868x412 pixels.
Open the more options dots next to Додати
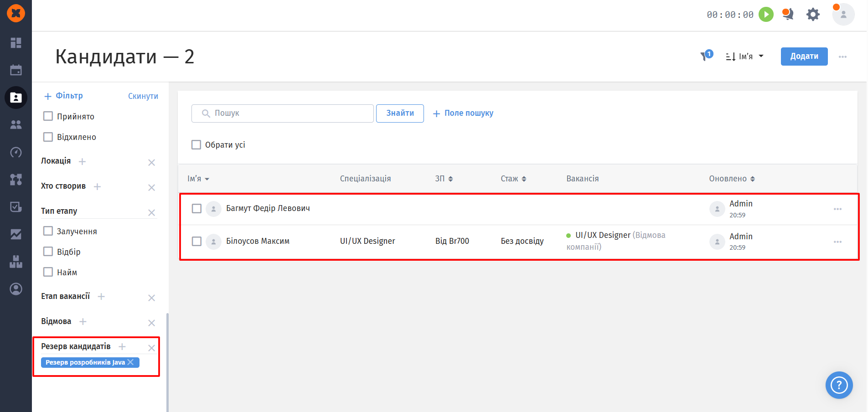click(x=842, y=57)
